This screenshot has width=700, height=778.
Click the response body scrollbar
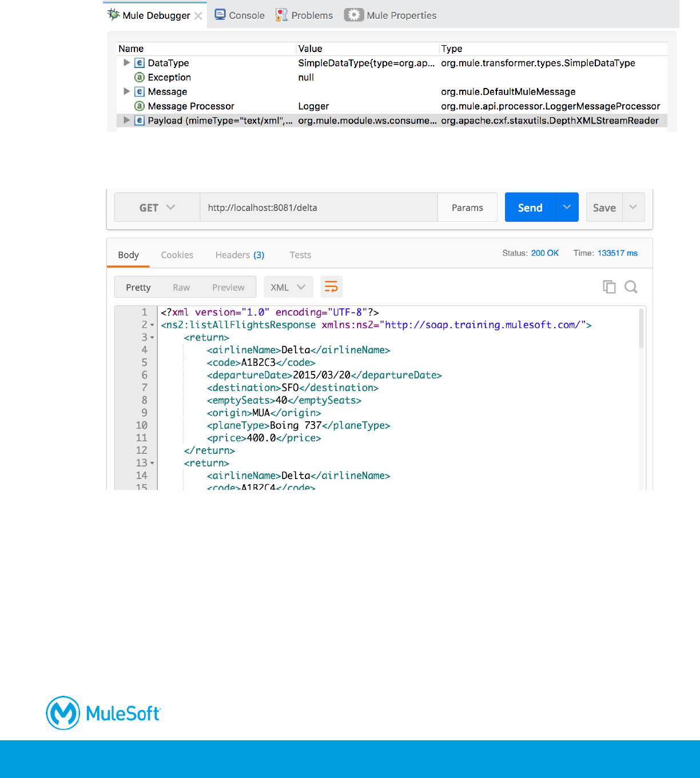[x=641, y=328]
